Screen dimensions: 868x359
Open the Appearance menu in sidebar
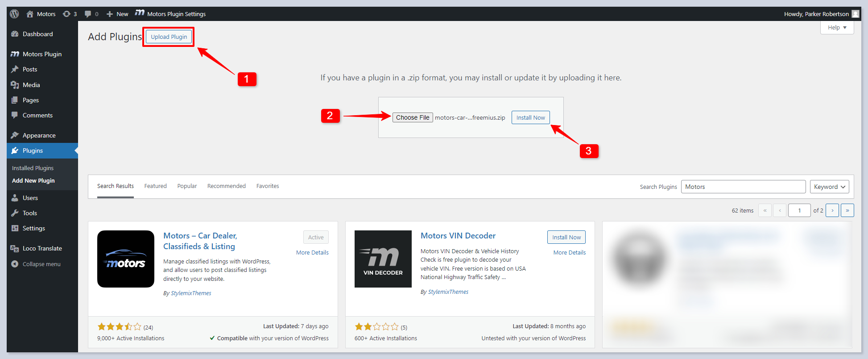[x=39, y=135]
